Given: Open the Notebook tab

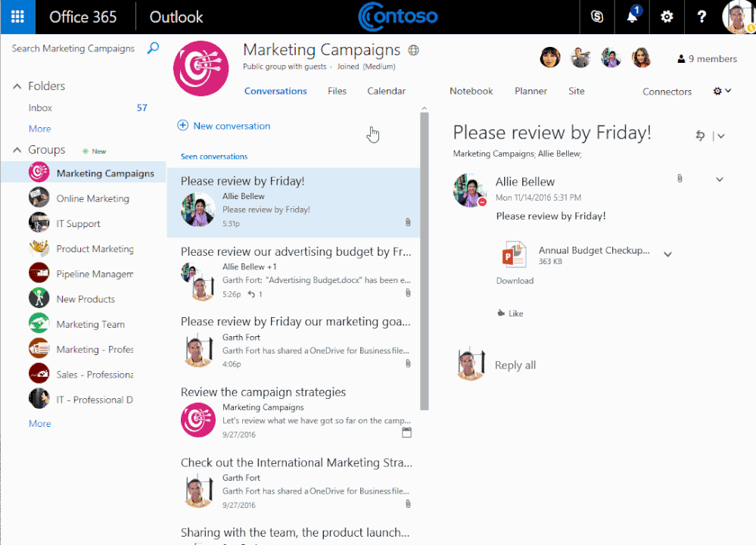Looking at the screenshot, I should pos(471,91).
